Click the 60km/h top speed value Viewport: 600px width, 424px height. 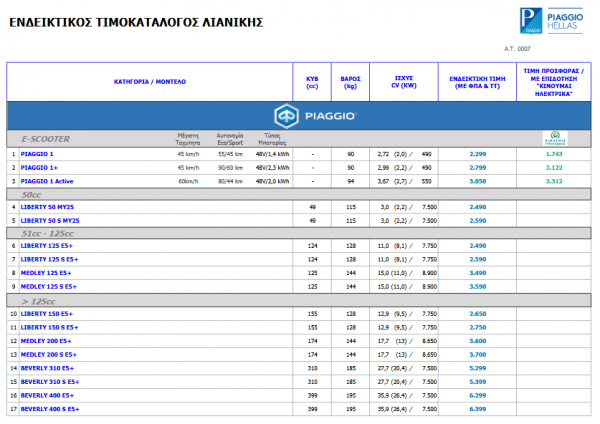188,181
